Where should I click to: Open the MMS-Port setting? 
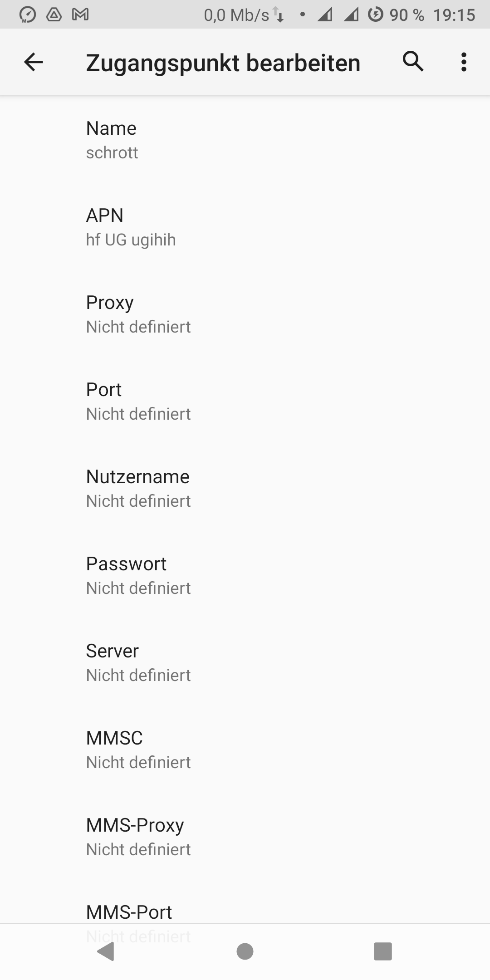[x=245, y=912]
